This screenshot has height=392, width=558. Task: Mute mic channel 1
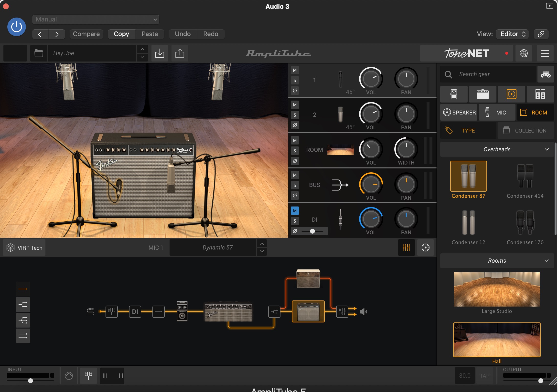pos(295,70)
